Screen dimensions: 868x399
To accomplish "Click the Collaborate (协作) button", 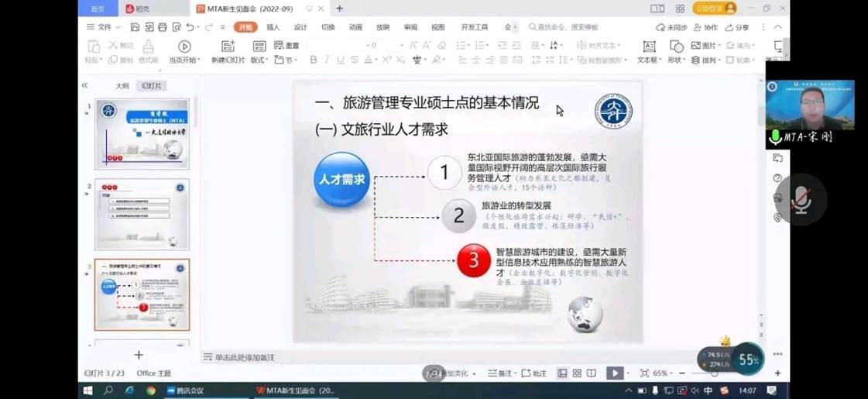I will point(705,27).
